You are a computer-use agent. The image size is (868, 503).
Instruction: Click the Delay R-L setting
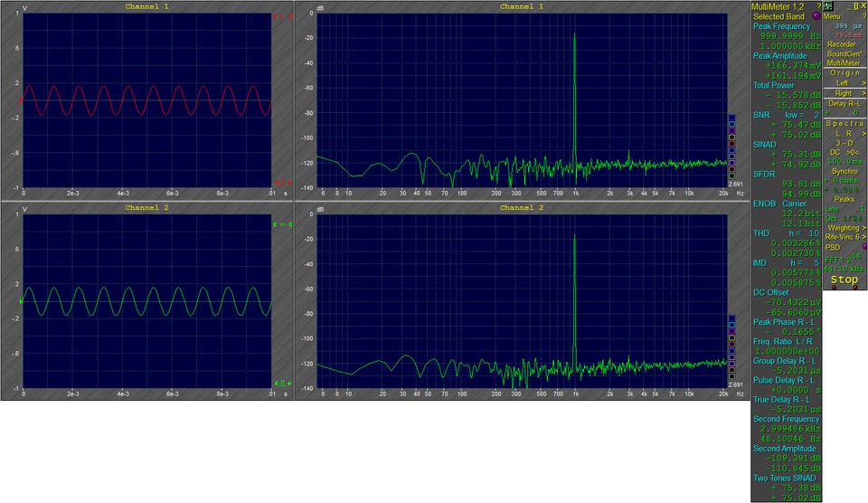[844, 103]
